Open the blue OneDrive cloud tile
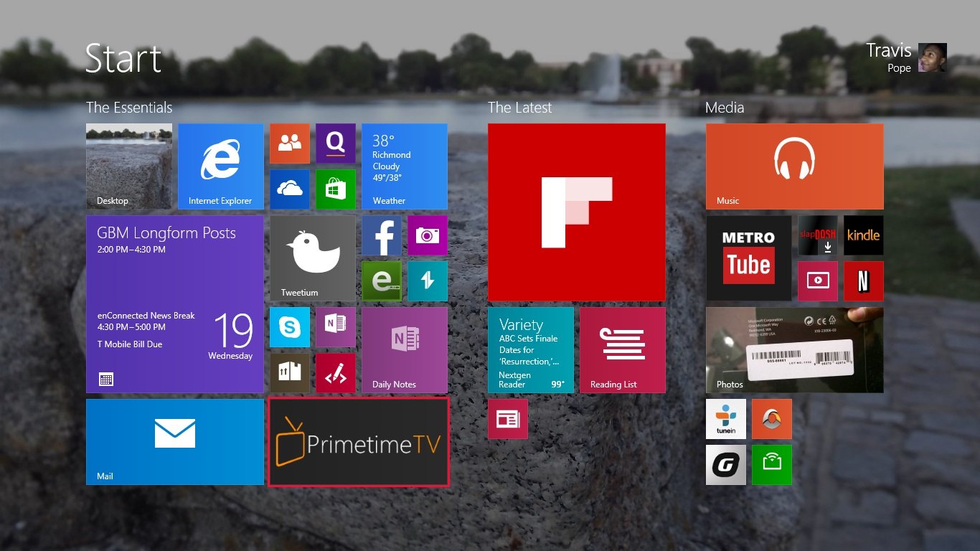This screenshot has height=551, width=980. 290,189
